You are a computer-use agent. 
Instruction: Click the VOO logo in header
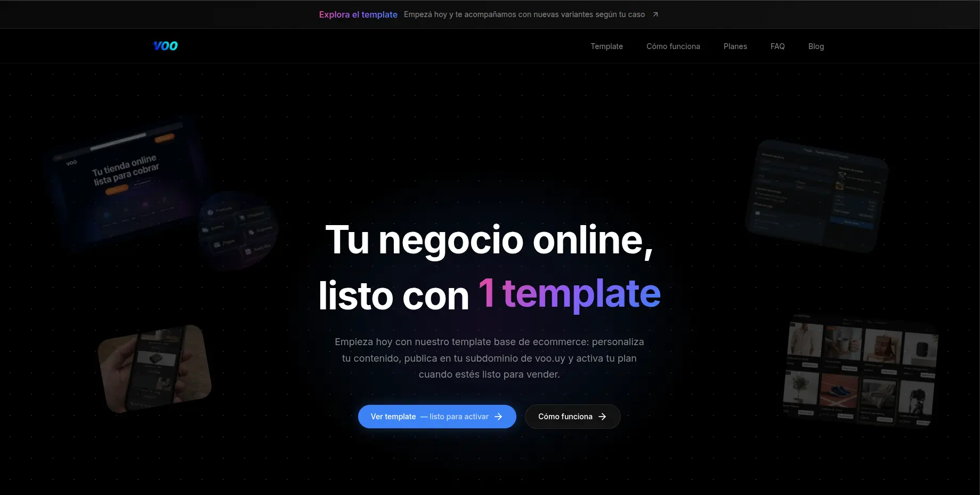coord(165,46)
